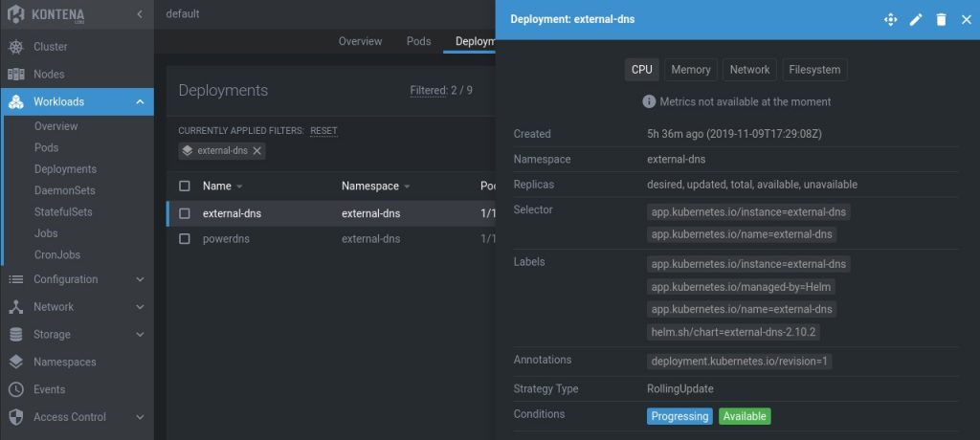Image resolution: width=980 pixels, height=440 pixels.
Task: Click the Created timestamp value
Action: pos(733,134)
